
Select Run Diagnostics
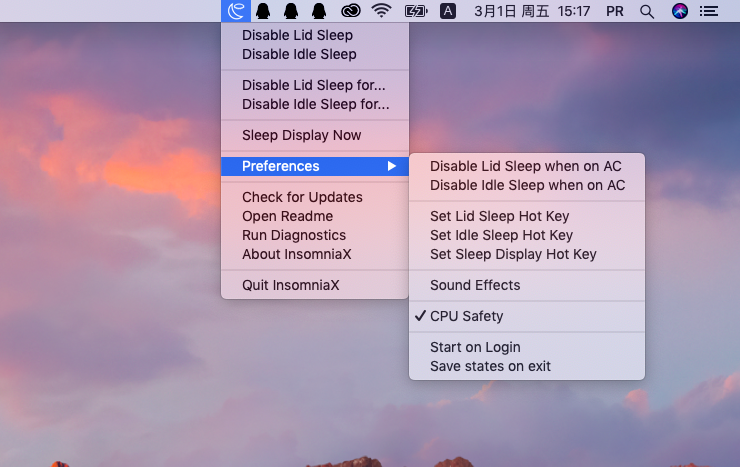315,235
